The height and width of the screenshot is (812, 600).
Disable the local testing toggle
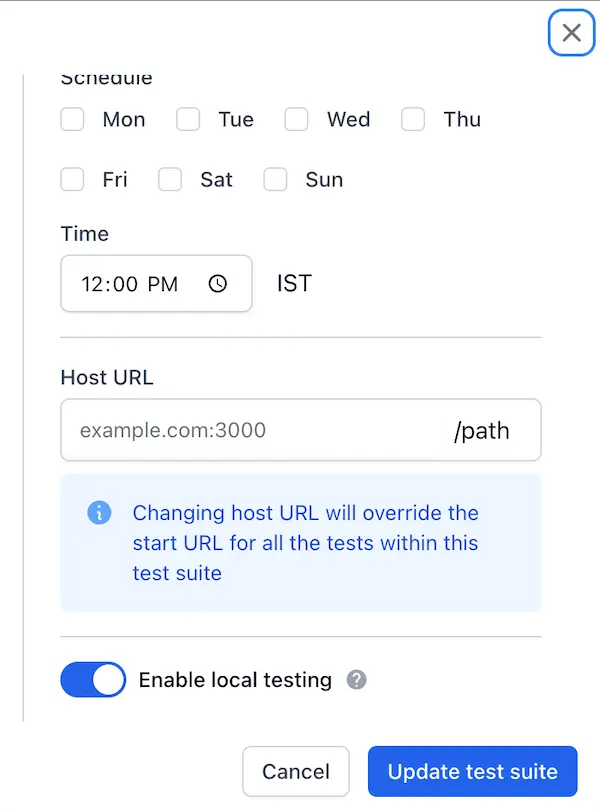coord(93,680)
